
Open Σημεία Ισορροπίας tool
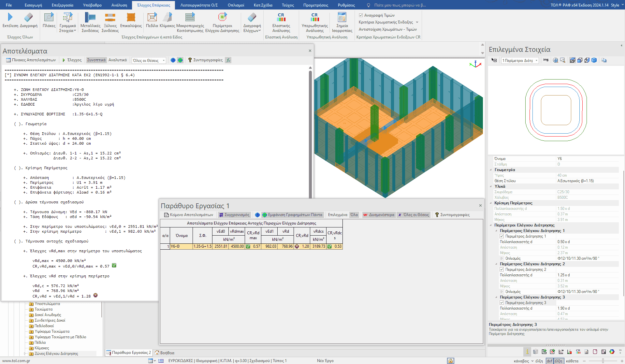click(x=342, y=17)
